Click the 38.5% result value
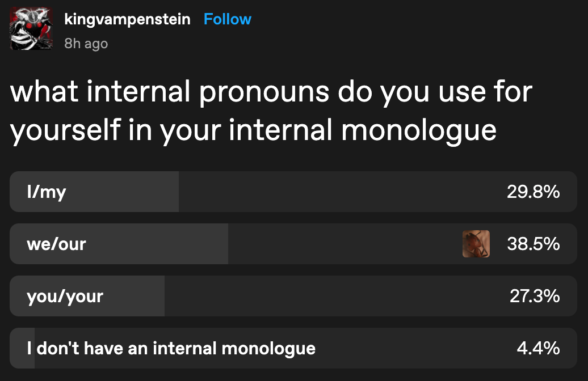This screenshot has width=588, height=381. 533,244
